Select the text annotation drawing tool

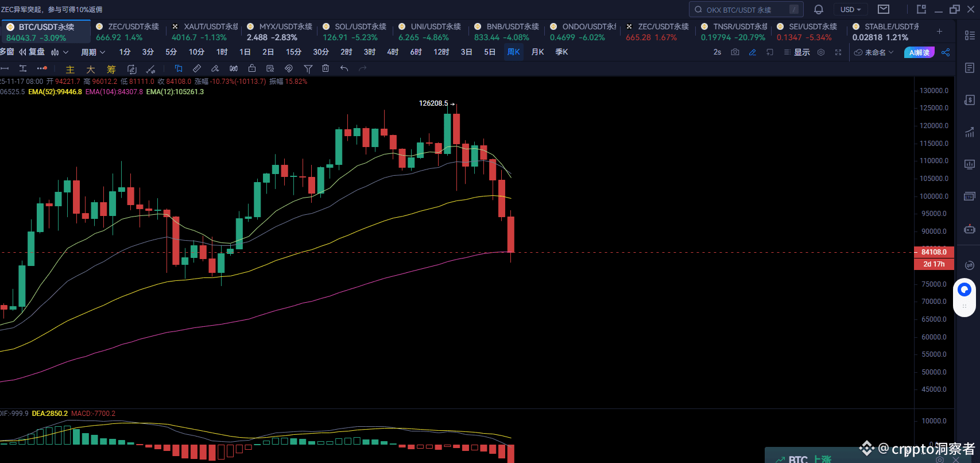[23, 68]
